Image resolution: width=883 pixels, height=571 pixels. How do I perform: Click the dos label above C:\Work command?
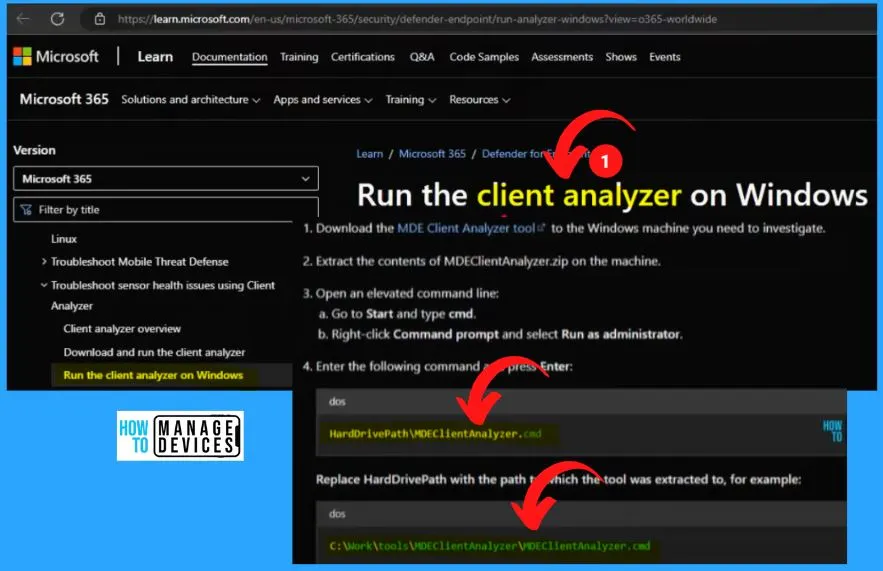click(x=337, y=514)
